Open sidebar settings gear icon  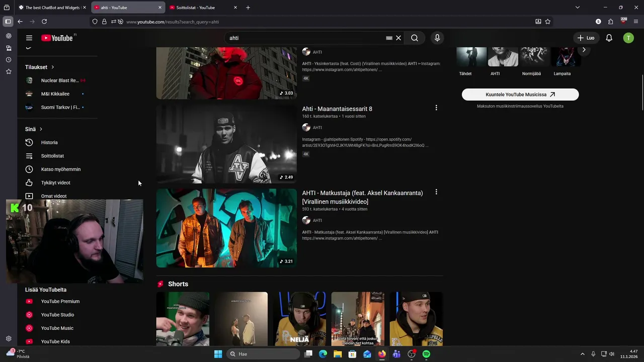tap(9, 339)
